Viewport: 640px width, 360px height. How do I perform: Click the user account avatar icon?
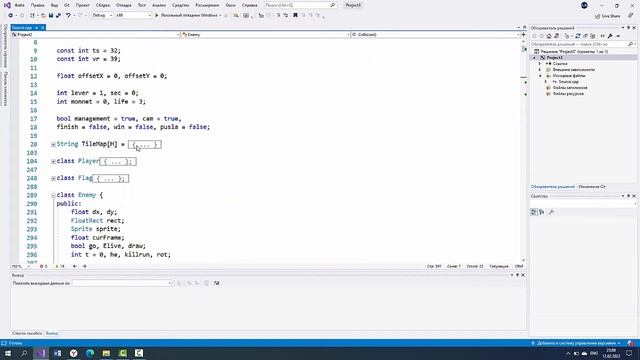(x=584, y=5)
